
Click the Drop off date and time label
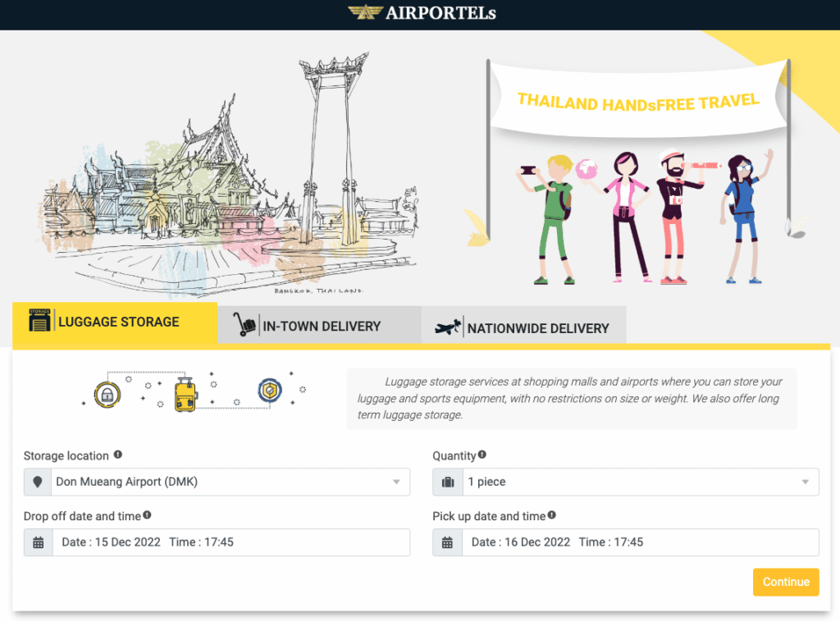[x=82, y=516]
